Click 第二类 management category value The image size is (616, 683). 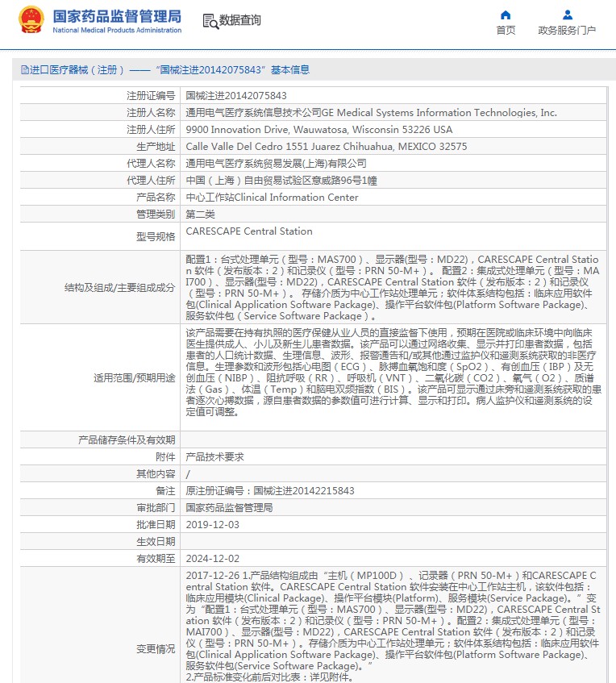[200, 214]
